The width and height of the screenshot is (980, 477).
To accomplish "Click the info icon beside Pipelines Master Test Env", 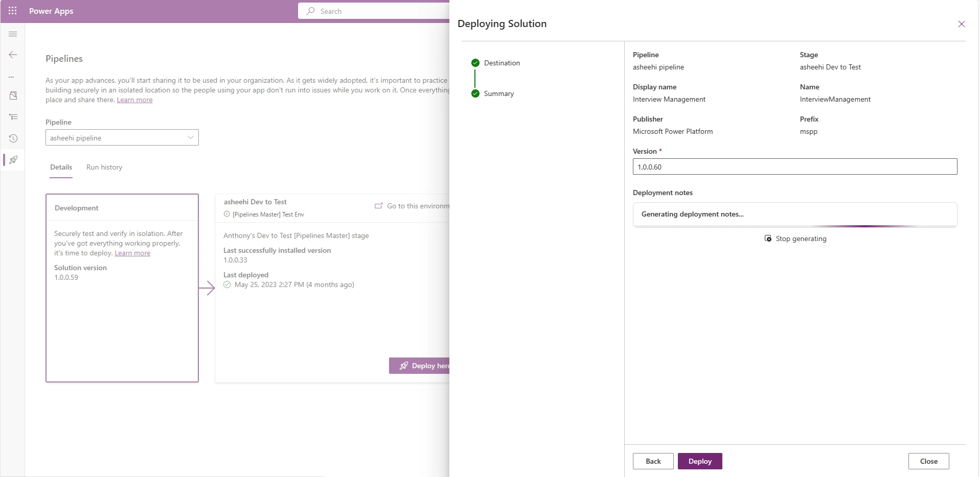I will pyautogui.click(x=227, y=213).
